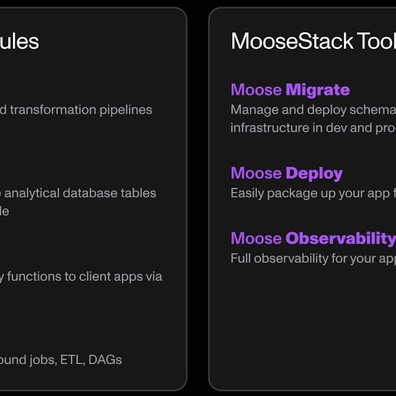Click the "analytical database tables" text
The height and width of the screenshot is (396, 396).
tap(78, 193)
